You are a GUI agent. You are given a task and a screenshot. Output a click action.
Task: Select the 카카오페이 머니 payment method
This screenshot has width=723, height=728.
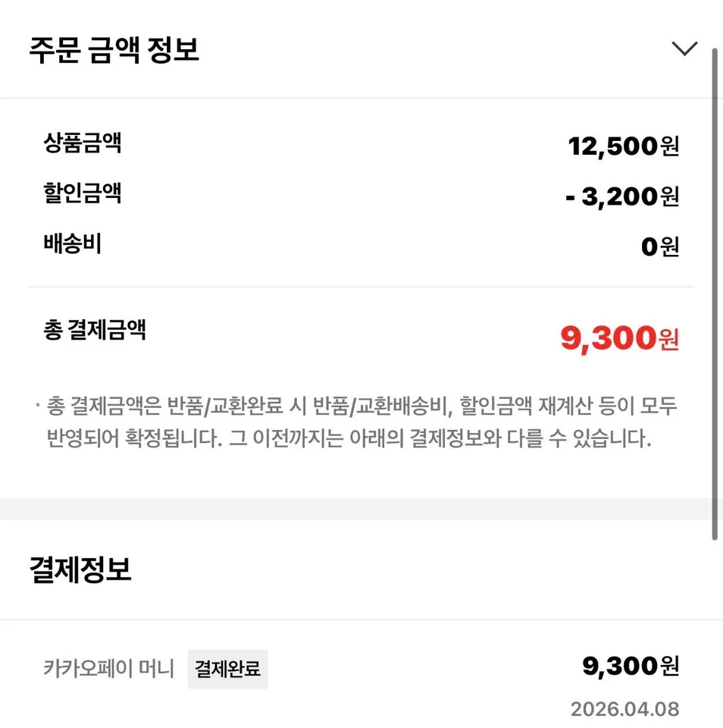click(x=109, y=668)
